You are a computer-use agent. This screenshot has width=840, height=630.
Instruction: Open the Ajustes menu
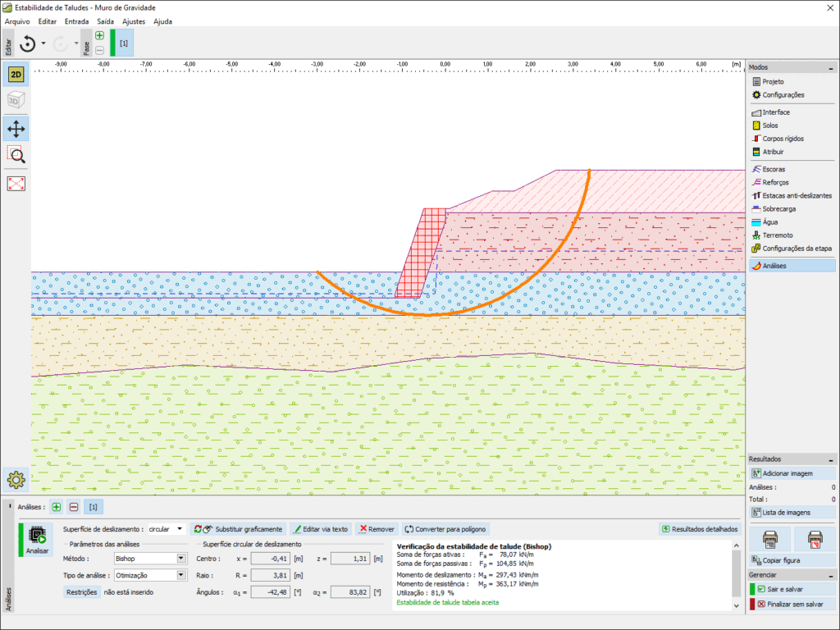coord(134,21)
